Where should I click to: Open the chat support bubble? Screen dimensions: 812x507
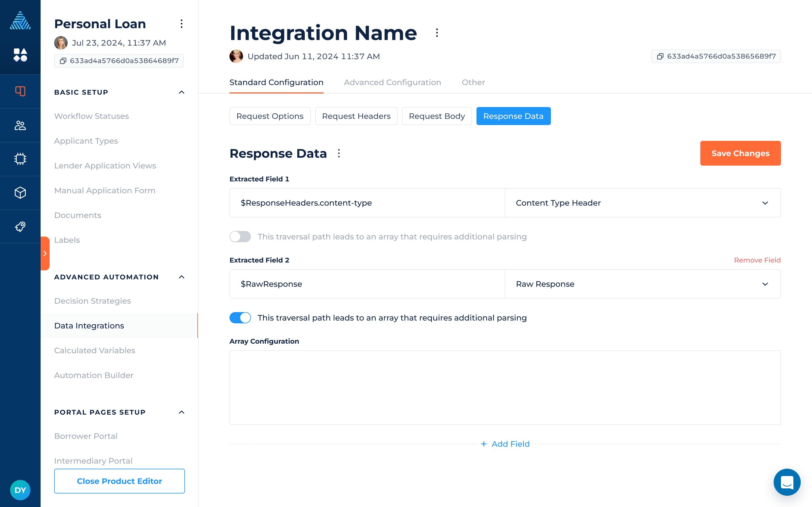787,482
